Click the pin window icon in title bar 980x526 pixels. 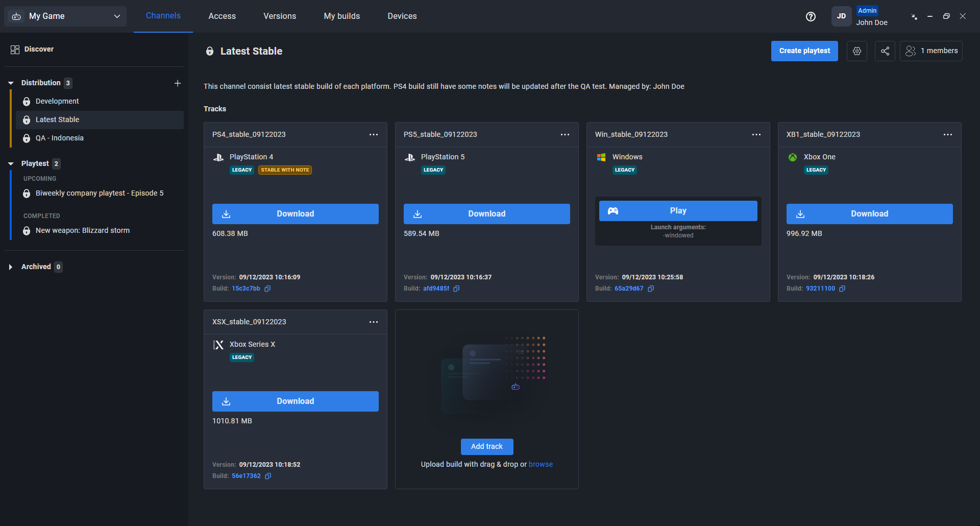(914, 16)
